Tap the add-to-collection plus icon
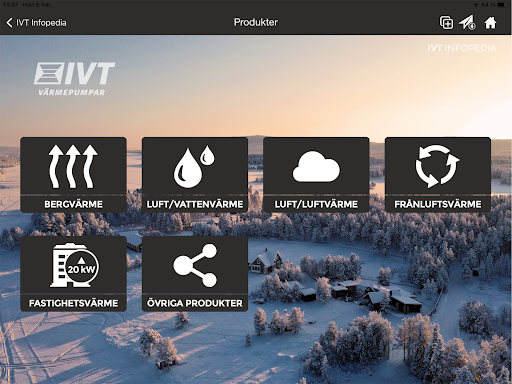This screenshot has height=384, width=512. 446,23
